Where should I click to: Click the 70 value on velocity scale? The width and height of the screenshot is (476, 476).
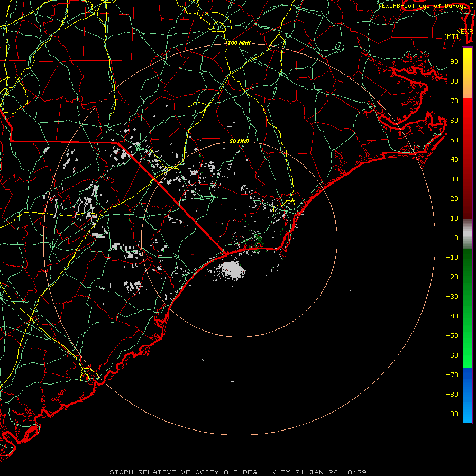point(454,101)
